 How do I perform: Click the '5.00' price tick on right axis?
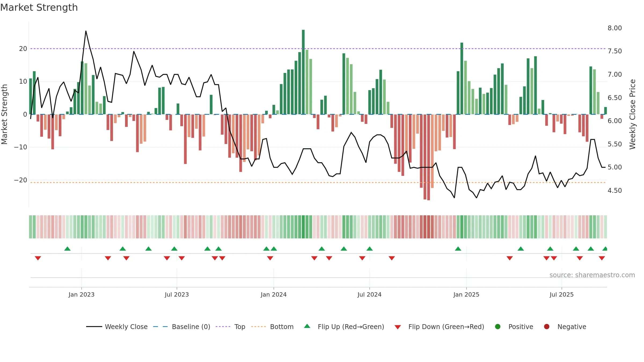pos(615,167)
